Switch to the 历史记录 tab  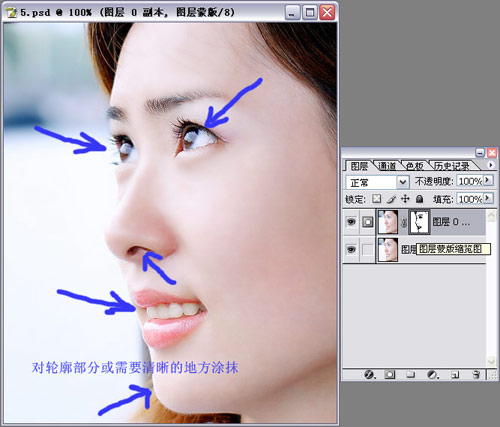[451, 166]
